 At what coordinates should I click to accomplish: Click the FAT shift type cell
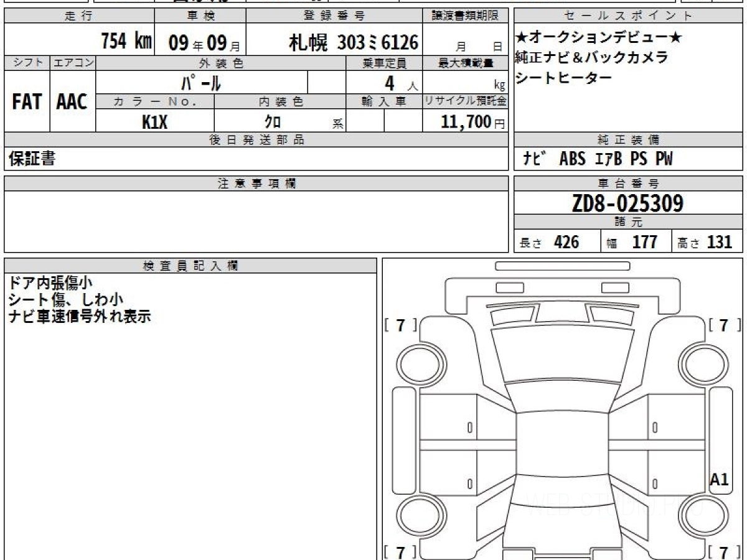(27, 102)
